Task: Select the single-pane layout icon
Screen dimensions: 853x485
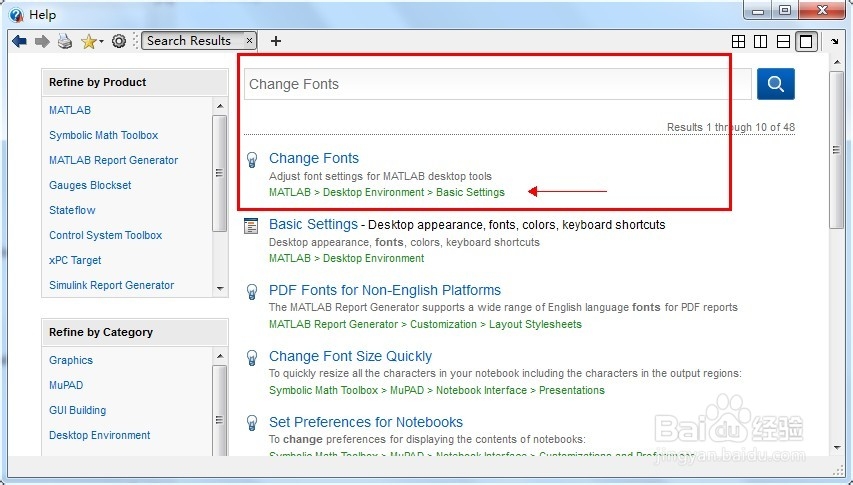Action: pos(806,41)
